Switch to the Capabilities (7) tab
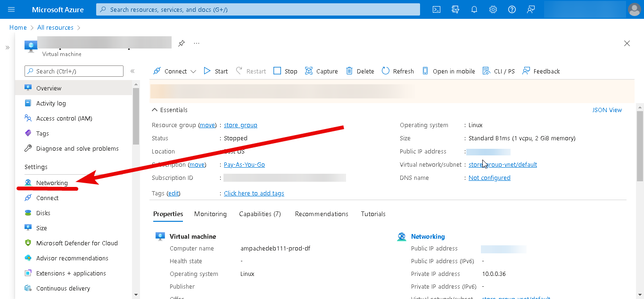Viewport: 644px width, 299px height. coord(260,214)
